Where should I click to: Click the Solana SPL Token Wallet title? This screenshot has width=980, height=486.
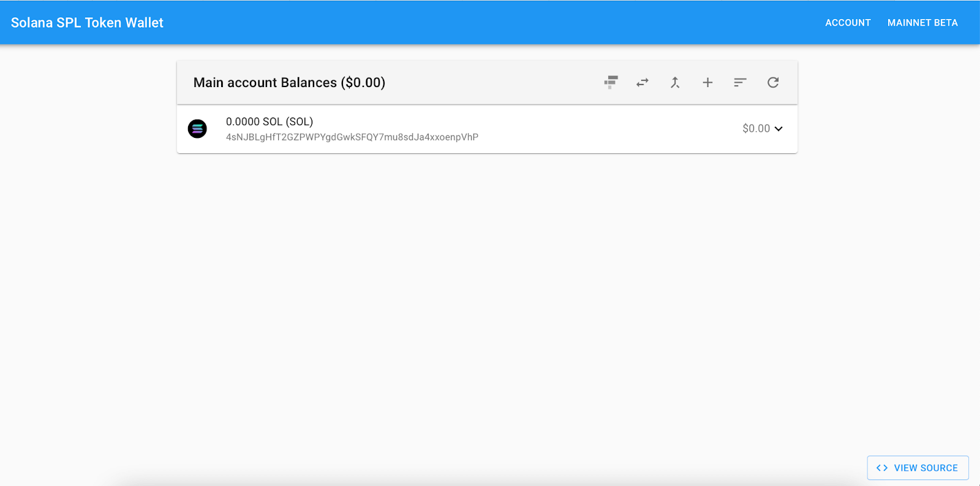[87, 23]
